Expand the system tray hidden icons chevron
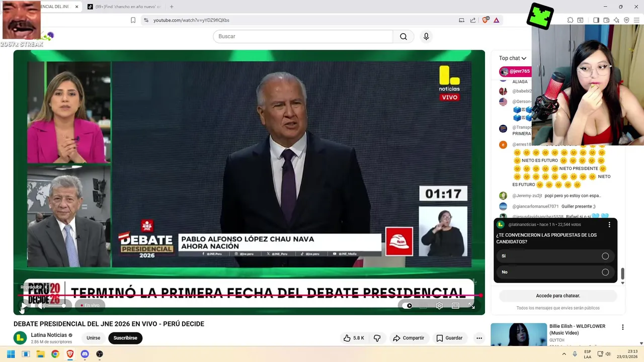The height and width of the screenshot is (362, 644). click(x=564, y=354)
